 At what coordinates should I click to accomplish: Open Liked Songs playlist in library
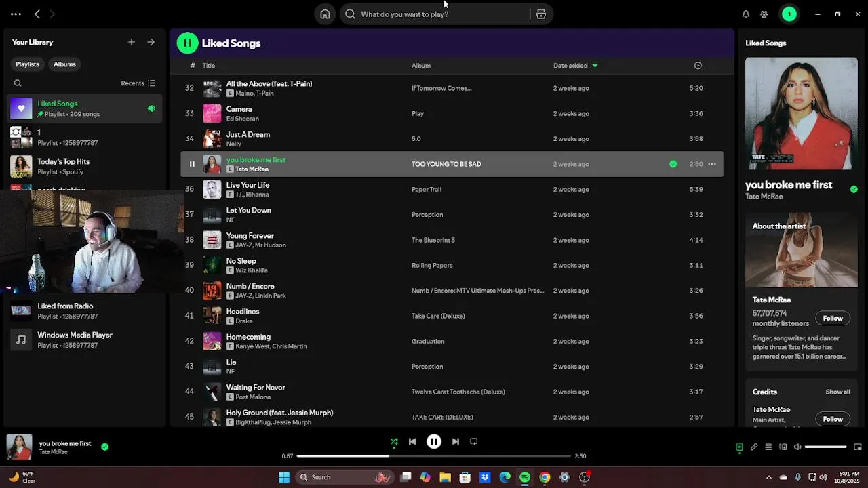[85, 108]
